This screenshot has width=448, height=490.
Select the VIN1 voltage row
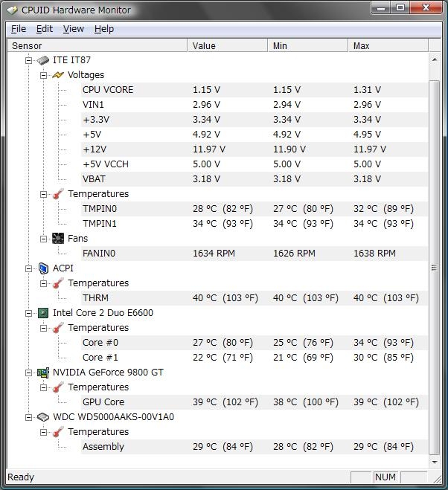coord(255,105)
